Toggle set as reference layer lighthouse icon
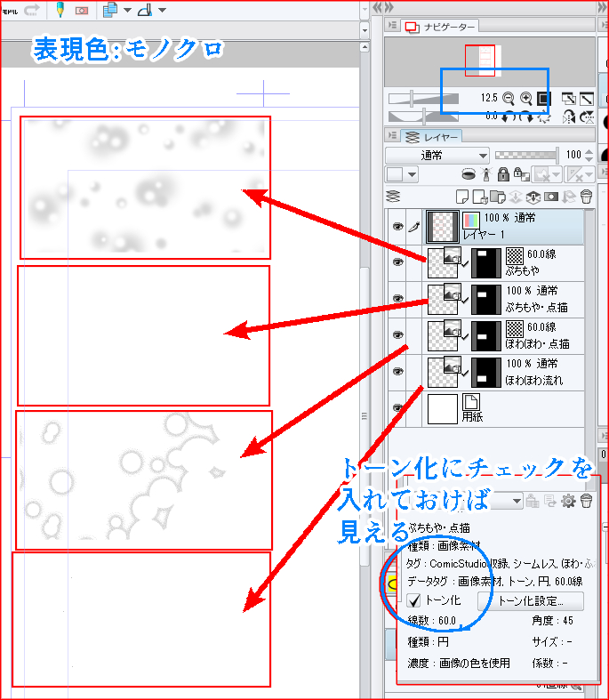This screenshot has width=609, height=700. (486, 174)
